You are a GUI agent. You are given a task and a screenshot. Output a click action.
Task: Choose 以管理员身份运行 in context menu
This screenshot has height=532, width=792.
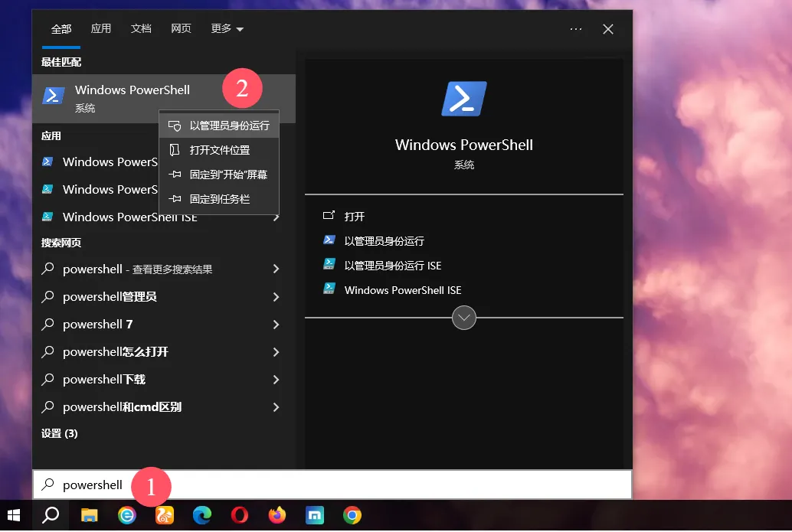coord(219,126)
